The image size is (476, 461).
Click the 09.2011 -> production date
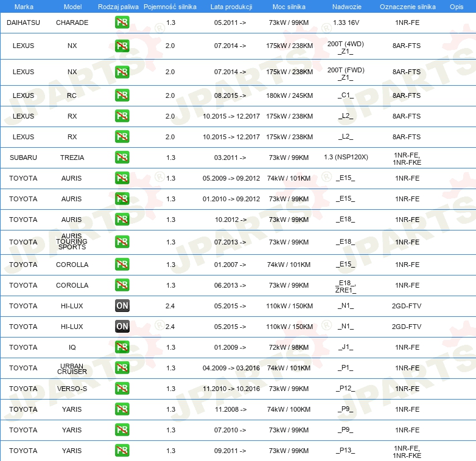230,451
